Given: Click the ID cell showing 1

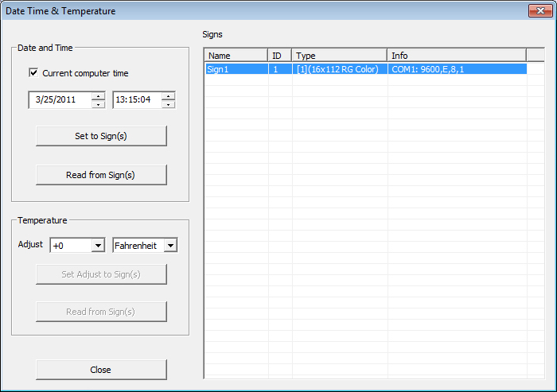Looking at the screenshot, I should [x=280, y=69].
